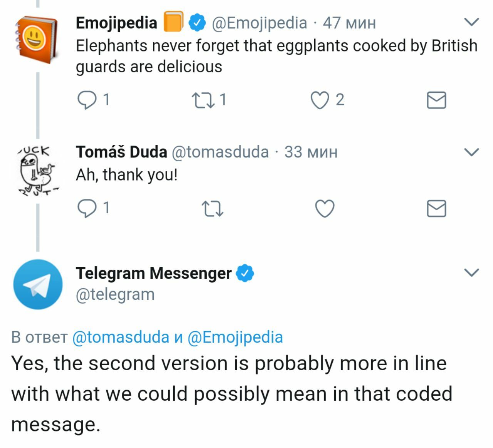Image resolution: width=493 pixels, height=448 pixels.
Task: Open the Emojipedia account name
Action: pyautogui.click(x=116, y=23)
